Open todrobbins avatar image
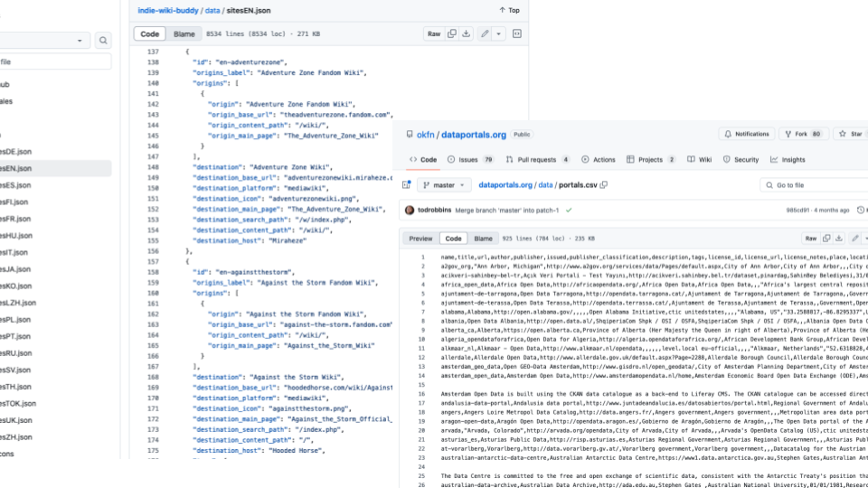The width and height of the screenshot is (868, 488). (410, 211)
